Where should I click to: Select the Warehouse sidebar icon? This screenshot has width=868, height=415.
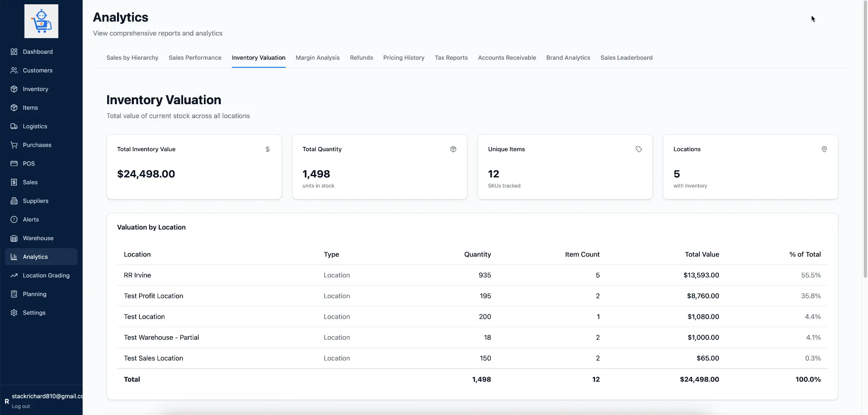pyautogui.click(x=14, y=238)
